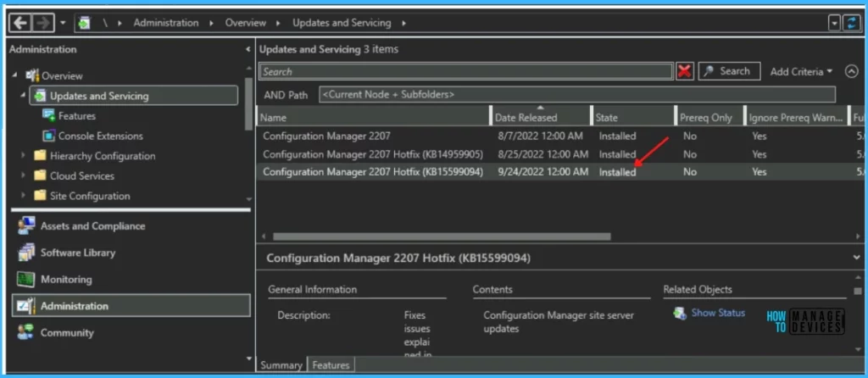Click the 8/25/2022 12:00 AM date cell
The width and height of the screenshot is (868, 378).
[542, 154]
